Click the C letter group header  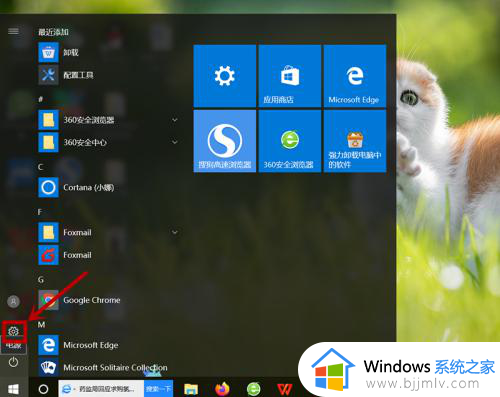click(x=40, y=167)
